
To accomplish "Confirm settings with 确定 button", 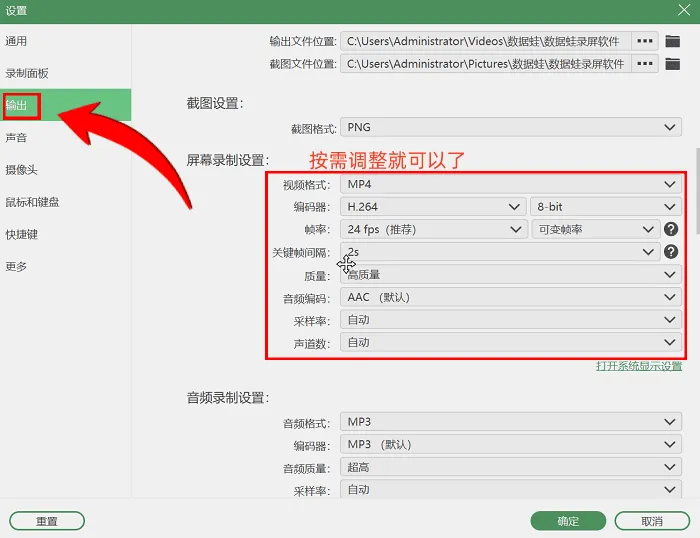I will 568,521.
